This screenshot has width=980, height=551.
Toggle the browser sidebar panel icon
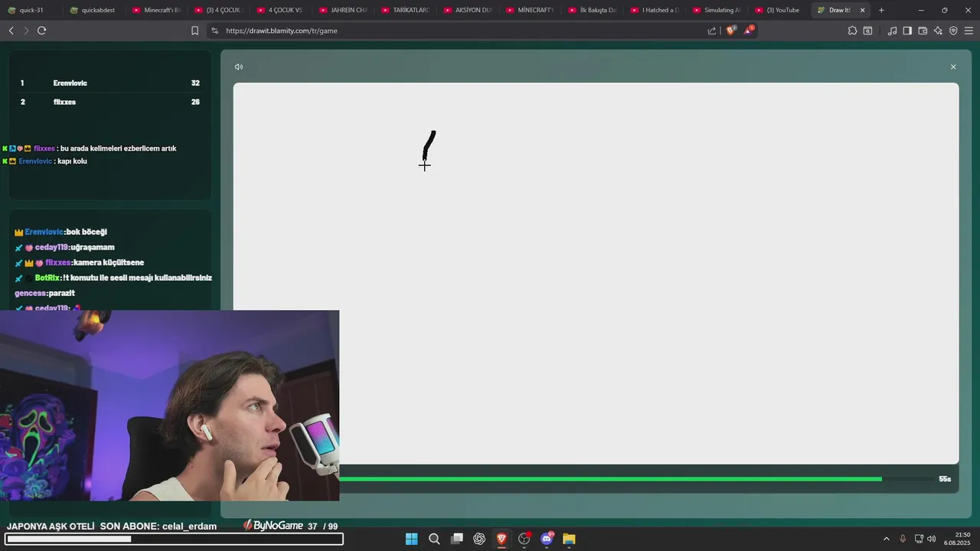[907, 31]
